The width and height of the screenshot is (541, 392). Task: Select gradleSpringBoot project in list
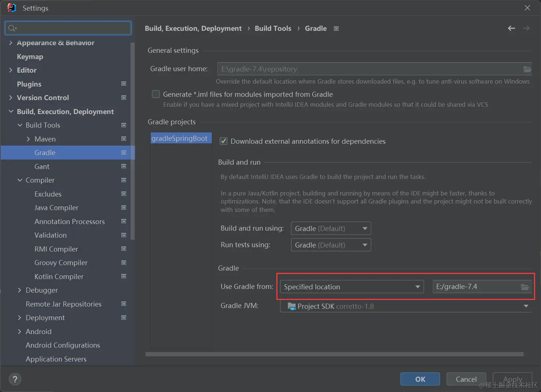[x=181, y=138]
